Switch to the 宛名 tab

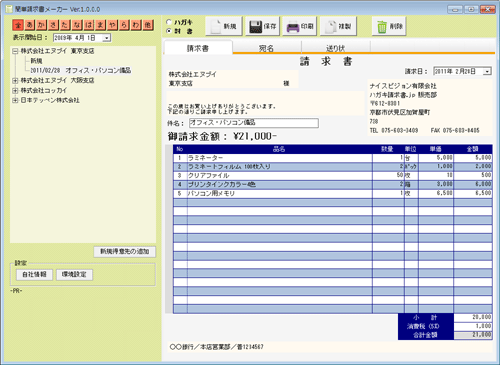tap(266, 48)
